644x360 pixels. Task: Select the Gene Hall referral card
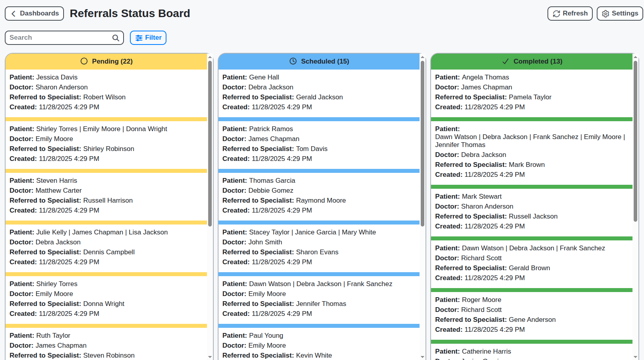click(319, 92)
